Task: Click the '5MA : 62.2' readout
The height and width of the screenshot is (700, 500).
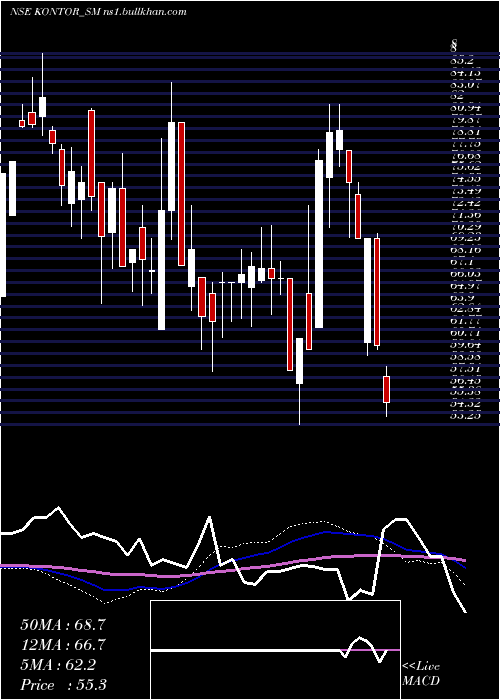Action: coord(58,665)
